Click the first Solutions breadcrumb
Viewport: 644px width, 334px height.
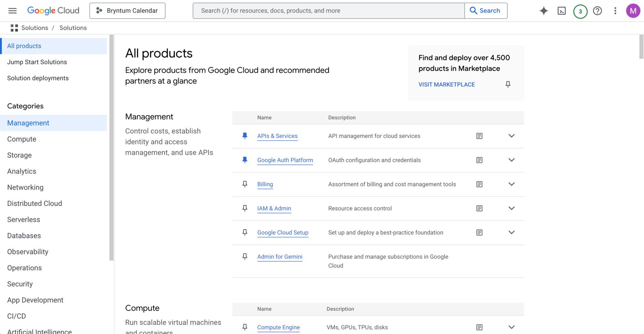pos(35,28)
